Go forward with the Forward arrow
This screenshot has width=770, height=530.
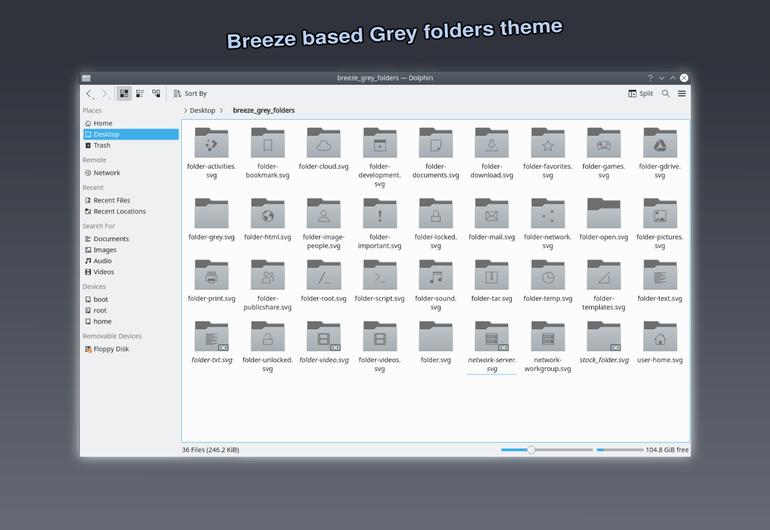click(x=105, y=93)
